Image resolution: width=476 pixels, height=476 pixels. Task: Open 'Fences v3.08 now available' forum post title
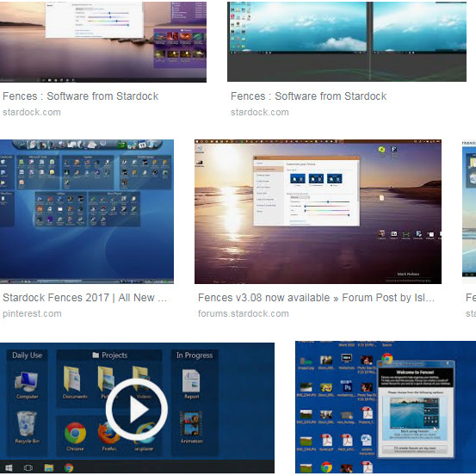(x=316, y=298)
